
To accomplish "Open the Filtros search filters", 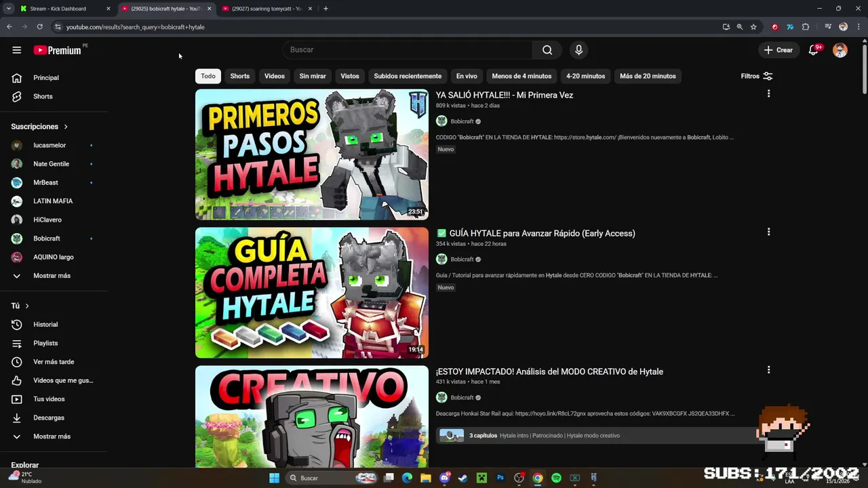I will click(x=757, y=76).
